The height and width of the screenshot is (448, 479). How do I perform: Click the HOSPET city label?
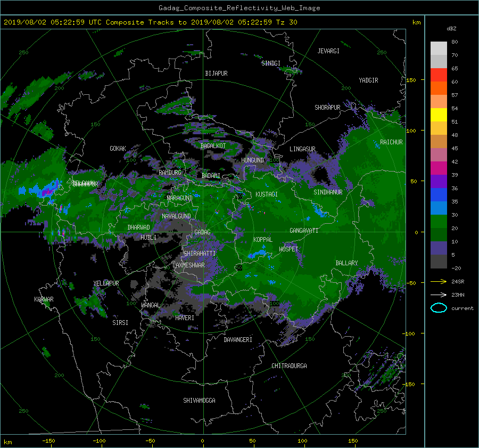[x=288, y=249]
